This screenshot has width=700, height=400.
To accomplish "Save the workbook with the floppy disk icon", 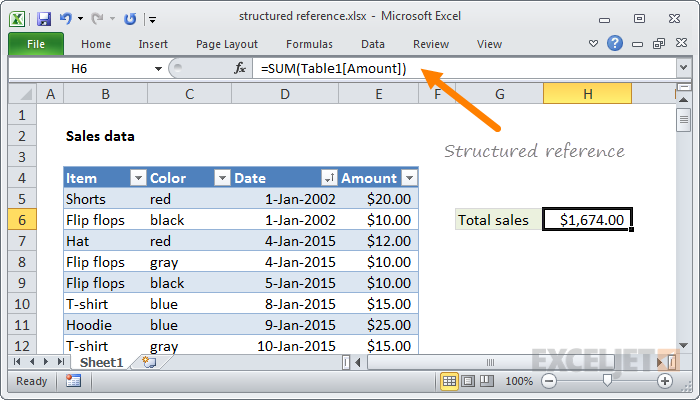I will (x=44, y=19).
